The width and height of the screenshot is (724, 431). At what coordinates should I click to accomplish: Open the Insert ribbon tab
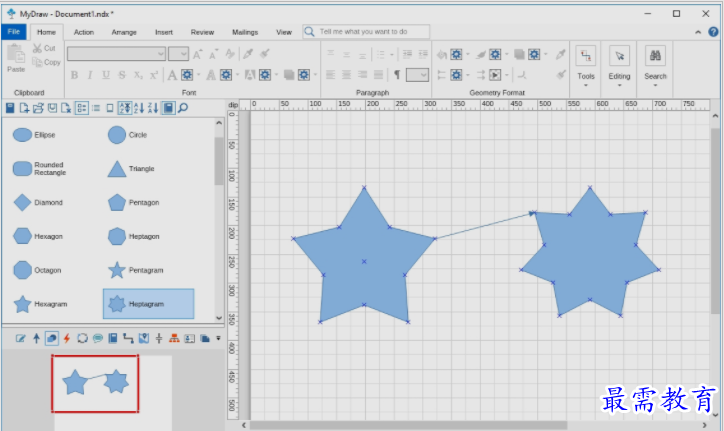pos(164,32)
